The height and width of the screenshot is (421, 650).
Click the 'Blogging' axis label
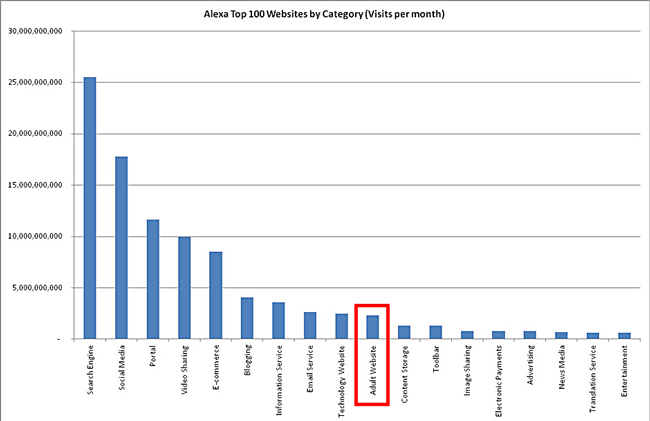tap(247, 360)
